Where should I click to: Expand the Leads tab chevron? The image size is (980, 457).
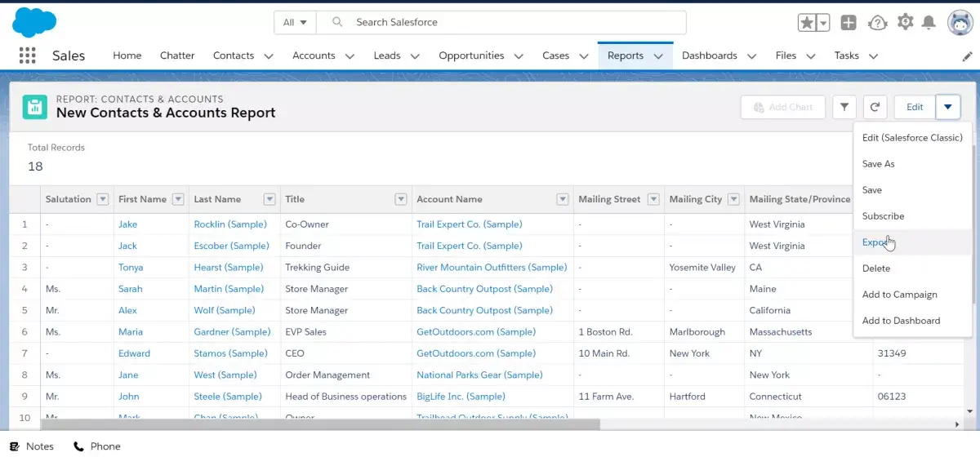[x=415, y=56]
